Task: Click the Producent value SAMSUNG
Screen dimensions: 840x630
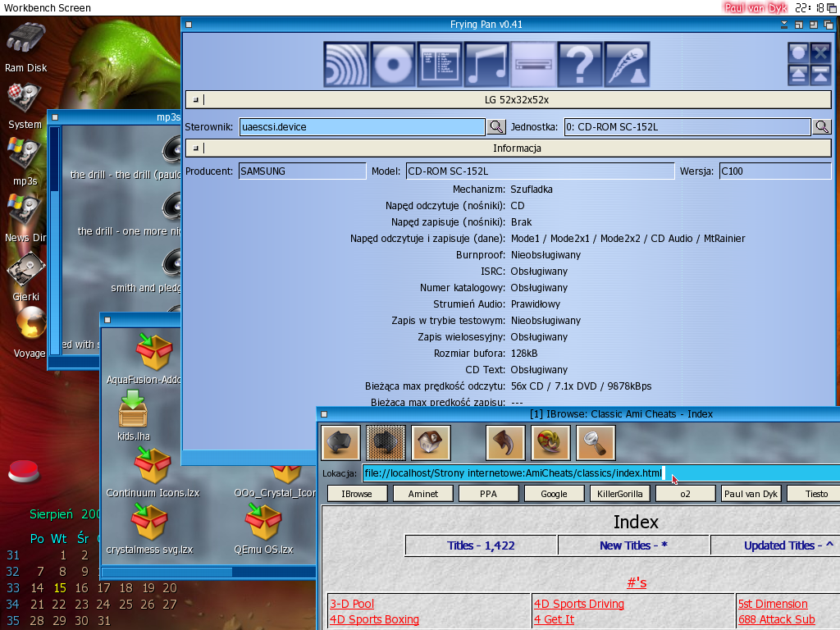Action: [302, 171]
